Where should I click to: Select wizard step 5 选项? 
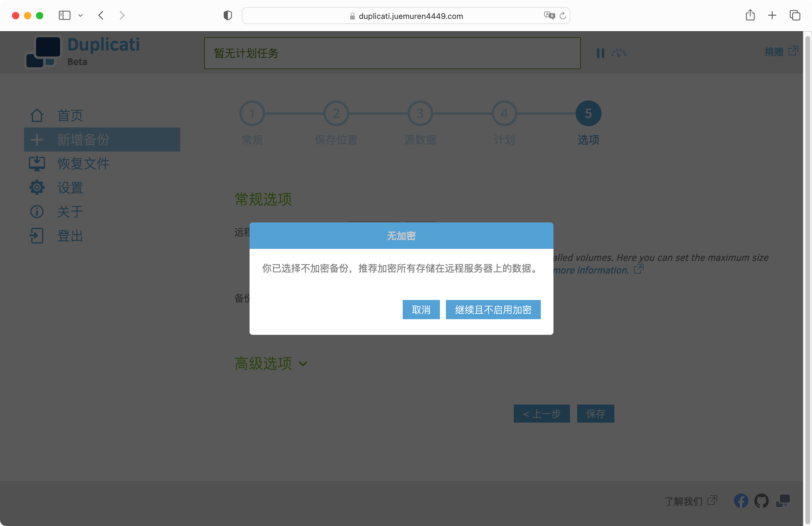[x=589, y=113]
